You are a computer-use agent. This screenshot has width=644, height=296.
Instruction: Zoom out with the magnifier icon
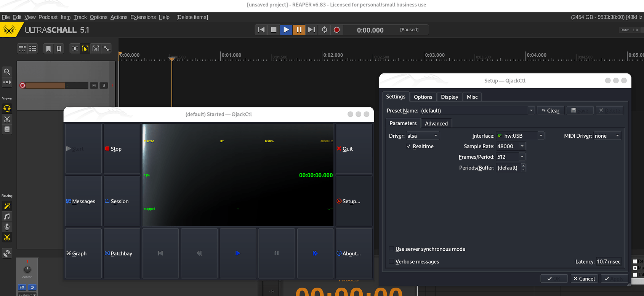click(x=7, y=72)
